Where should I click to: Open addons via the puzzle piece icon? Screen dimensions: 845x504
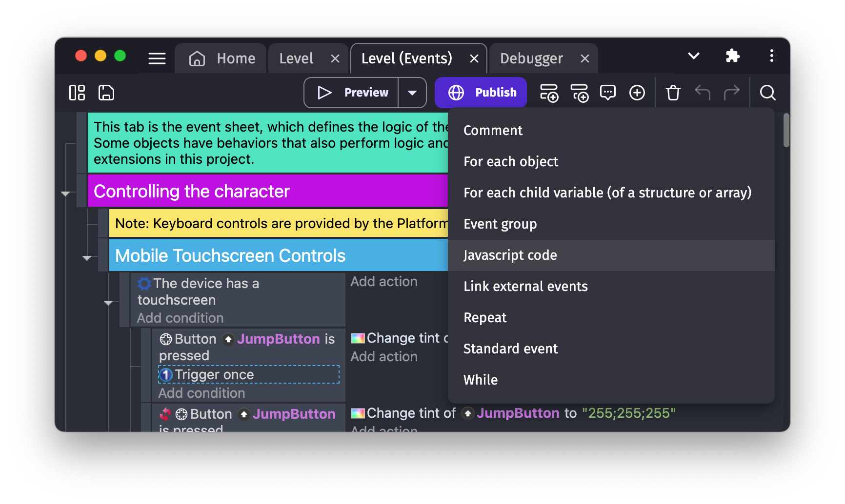pos(733,56)
